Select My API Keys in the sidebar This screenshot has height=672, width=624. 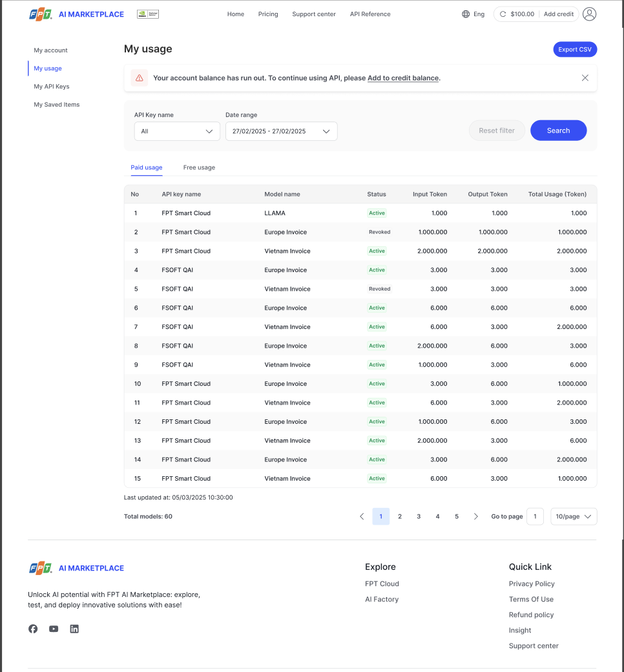(x=52, y=87)
